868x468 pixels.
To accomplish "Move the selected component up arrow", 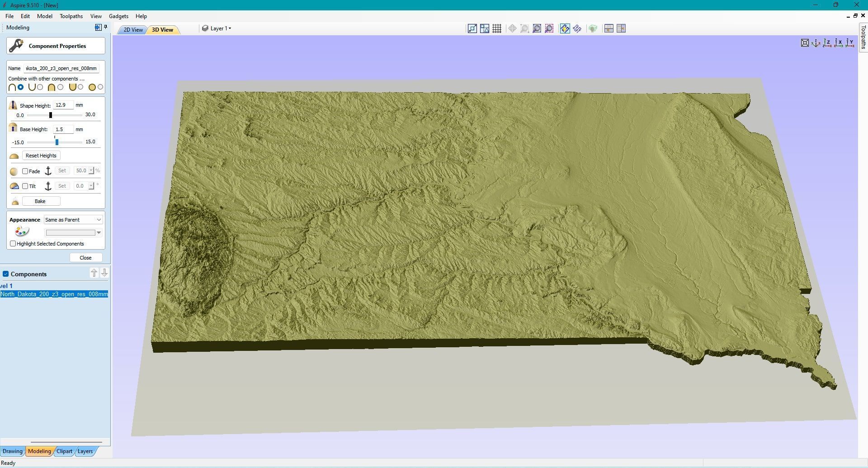I will (94, 273).
